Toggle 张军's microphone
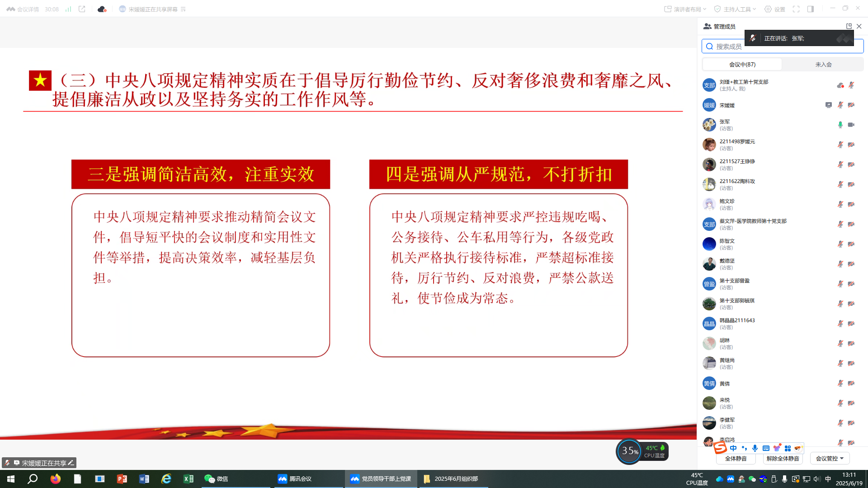 (x=840, y=125)
